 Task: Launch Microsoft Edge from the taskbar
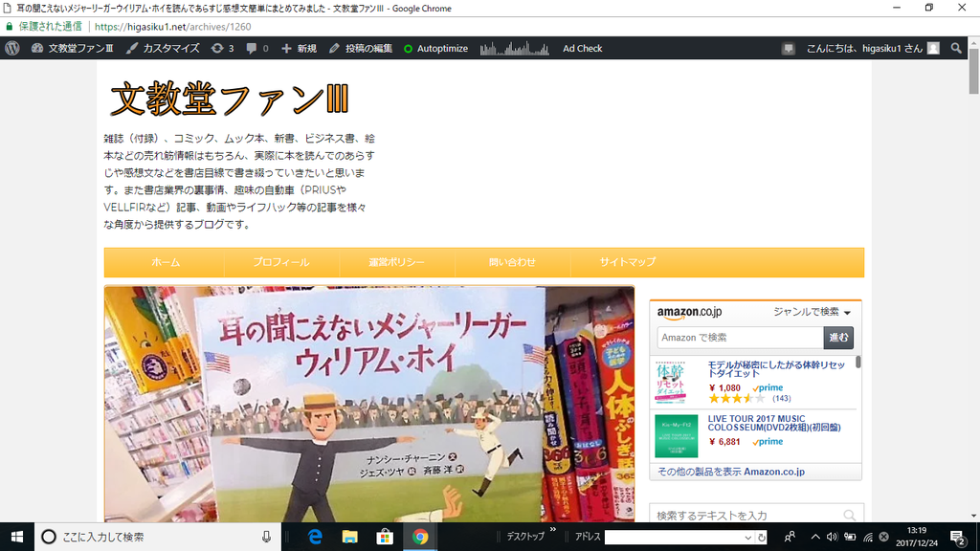pyautogui.click(x=315, y=537)
